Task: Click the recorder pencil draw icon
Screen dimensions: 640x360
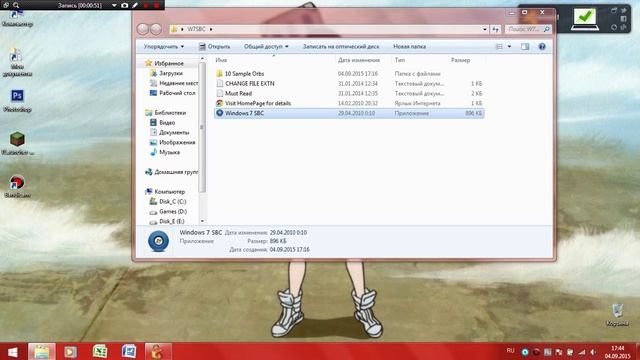Action: pyautogui.click(x=135, y=5)
